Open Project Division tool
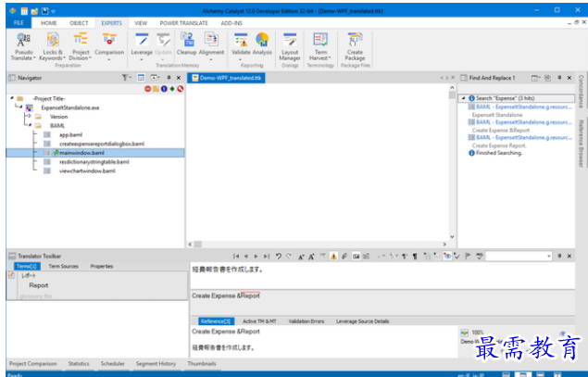 click(x=81, y=46)
